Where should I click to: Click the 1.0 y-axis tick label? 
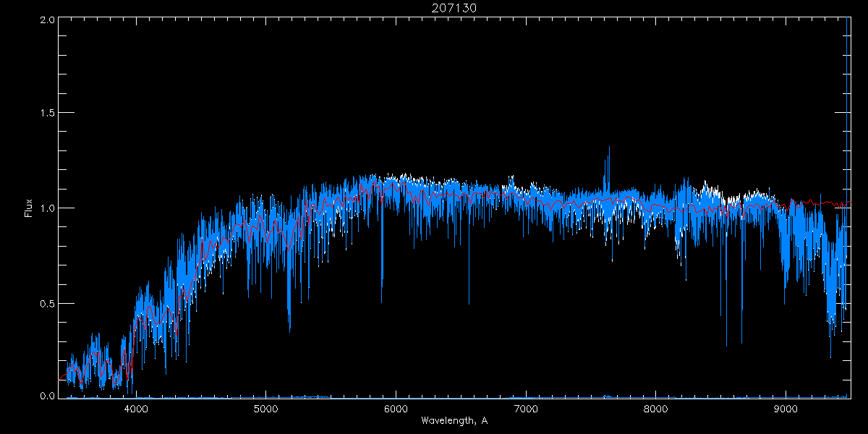(47, 208)
